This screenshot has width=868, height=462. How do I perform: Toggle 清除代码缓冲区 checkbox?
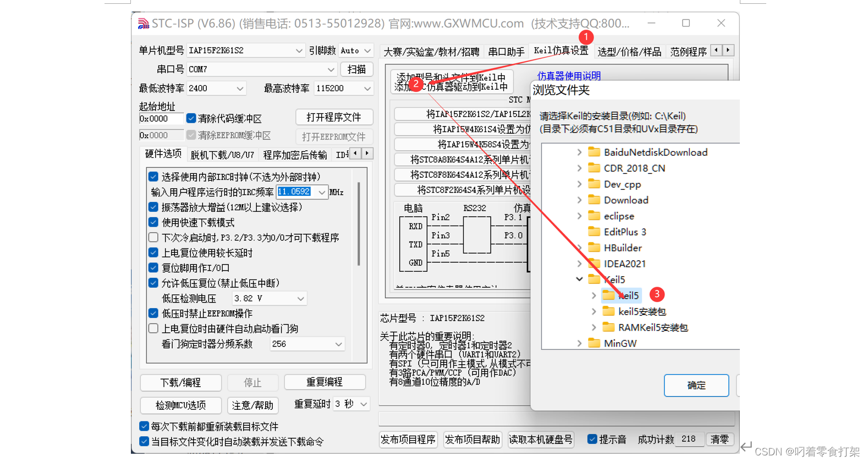tap(191, 118)
